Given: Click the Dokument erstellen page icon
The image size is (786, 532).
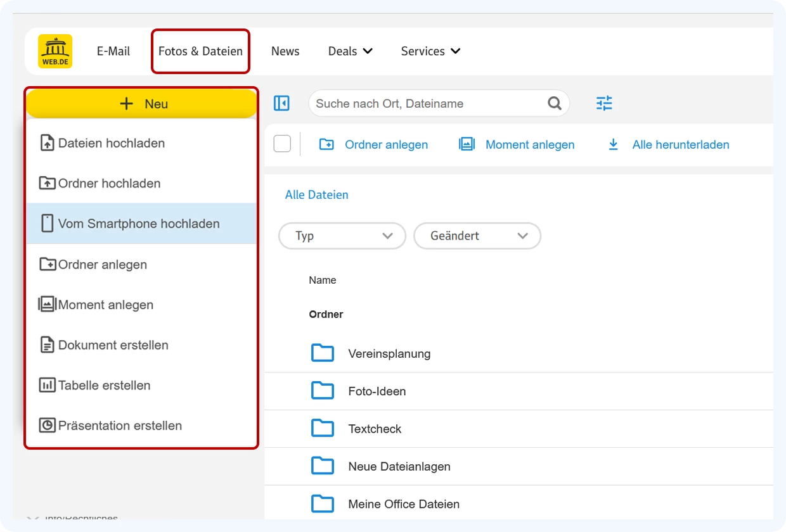Looking at the screenshot, I should tap(47, 345).
